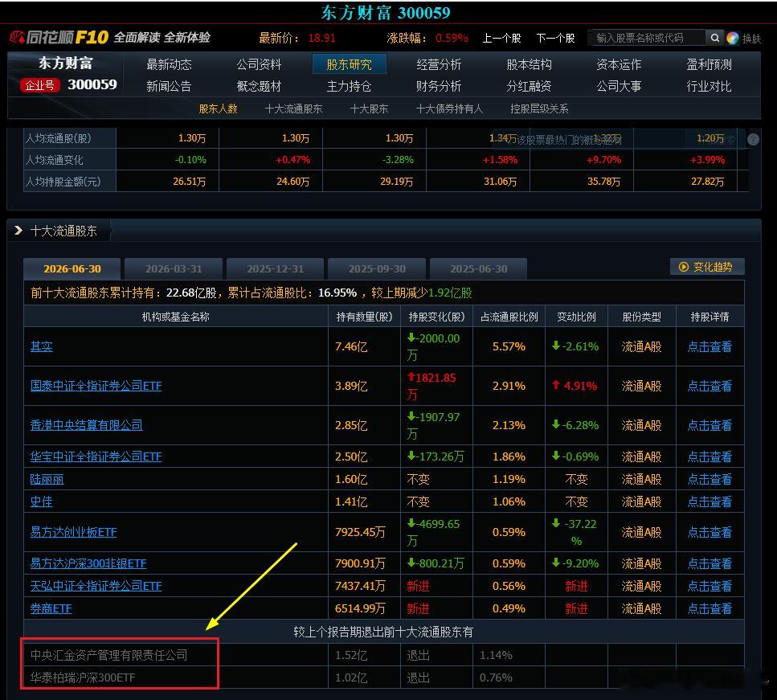This screenshot has height=700, width=777.
Task: Click 点击查看 for 易方达创业板ETF
Action: (x=710, y=532)
